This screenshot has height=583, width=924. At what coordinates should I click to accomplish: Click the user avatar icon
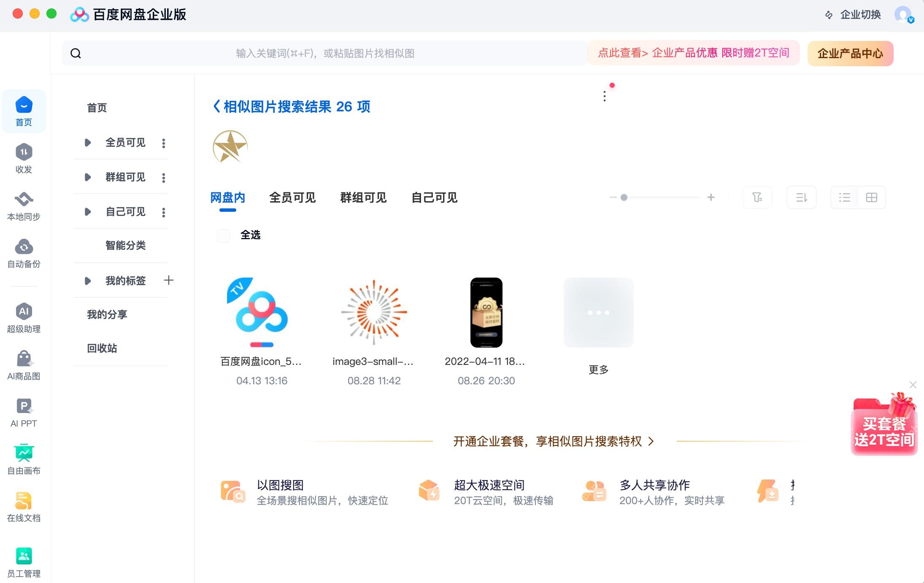pos(903,15)
